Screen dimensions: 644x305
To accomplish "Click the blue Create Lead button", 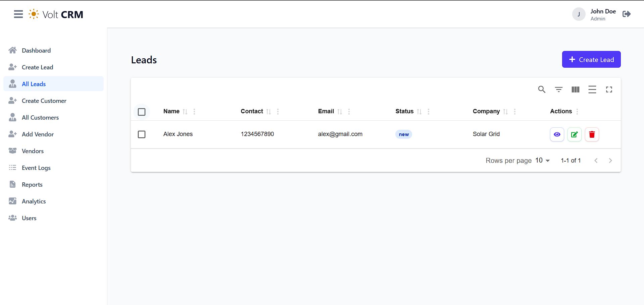I will (591, 60).
